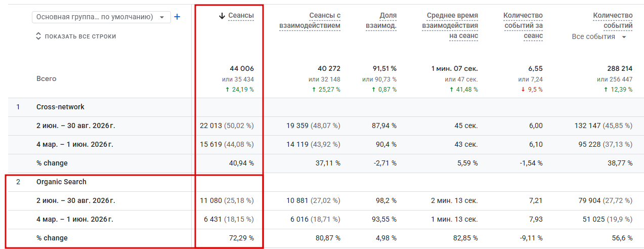Click Среднее время взаимодействия на сеанс header

(x=450, y=26)
